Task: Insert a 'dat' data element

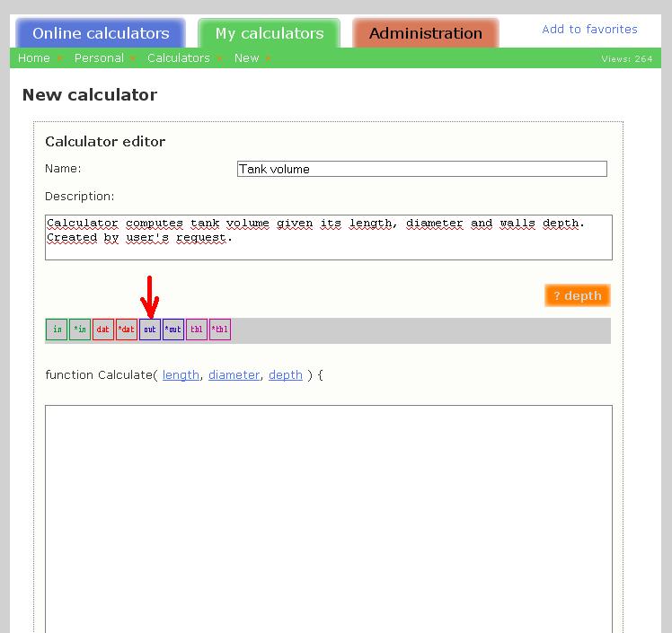Action: (102, 330)
